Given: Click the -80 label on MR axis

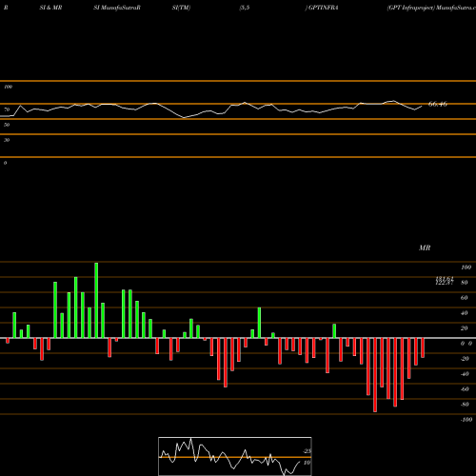Looking at the screenshot, I should (465, 405).
